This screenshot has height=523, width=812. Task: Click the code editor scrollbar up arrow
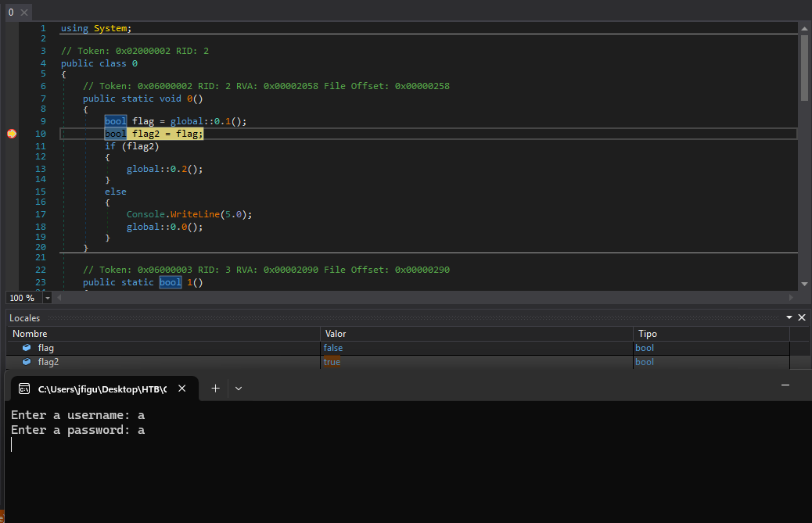804,27
